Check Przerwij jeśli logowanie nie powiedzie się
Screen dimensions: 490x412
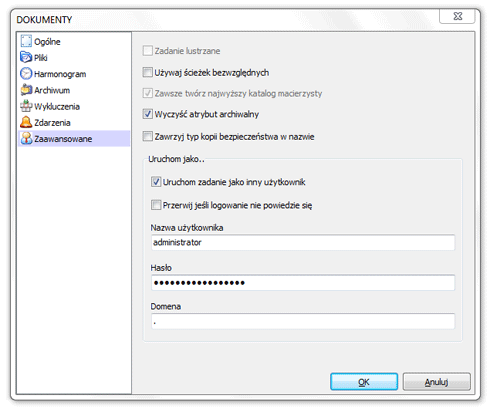coord(156,205)
